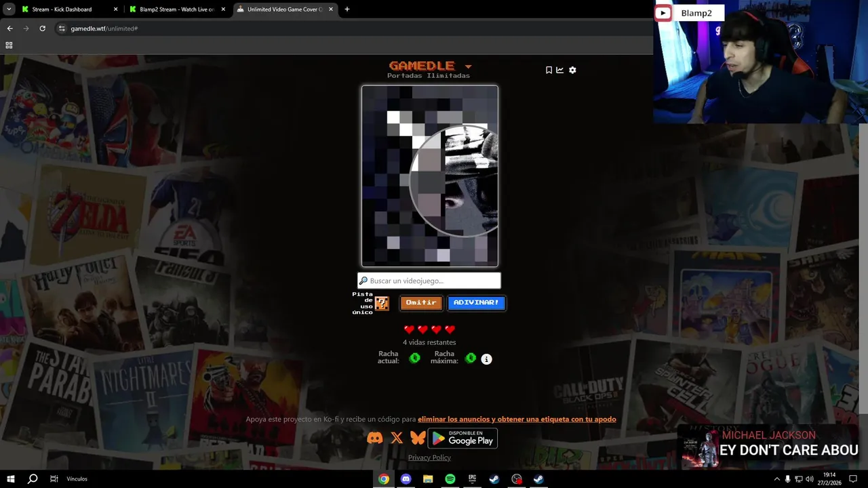Open Spotify from the taskbar
This screenshot has height=488, width=868.
[x=450, y=479]
